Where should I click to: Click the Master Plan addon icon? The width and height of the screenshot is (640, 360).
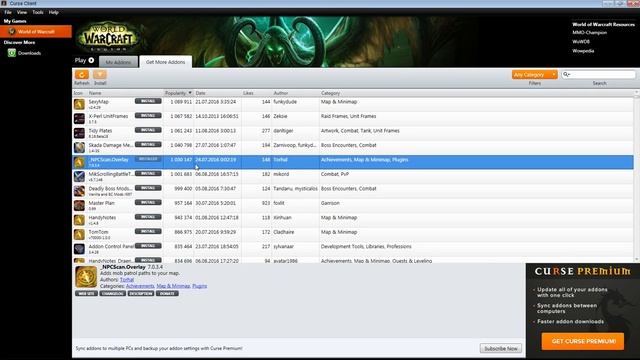(x=79, y=205)
